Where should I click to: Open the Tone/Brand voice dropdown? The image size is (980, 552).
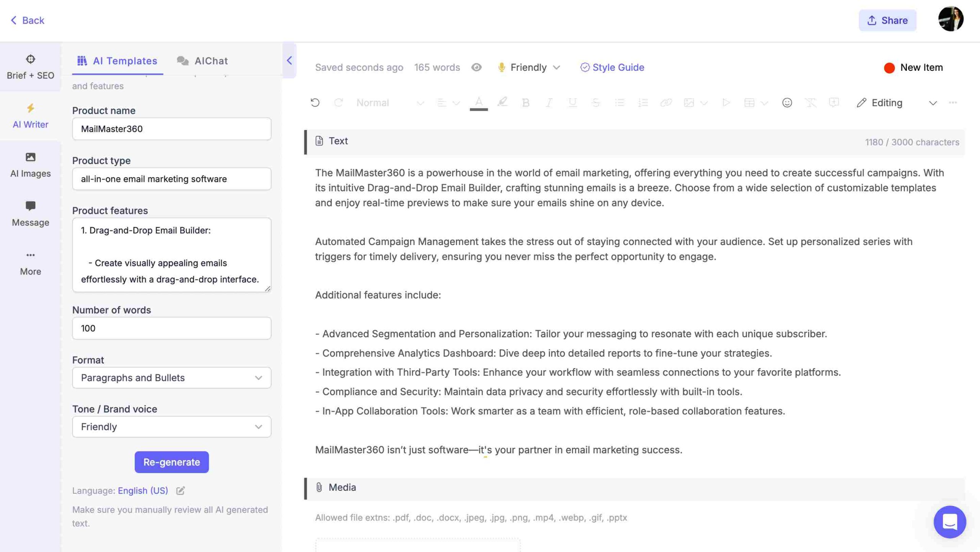pos(171,426)
